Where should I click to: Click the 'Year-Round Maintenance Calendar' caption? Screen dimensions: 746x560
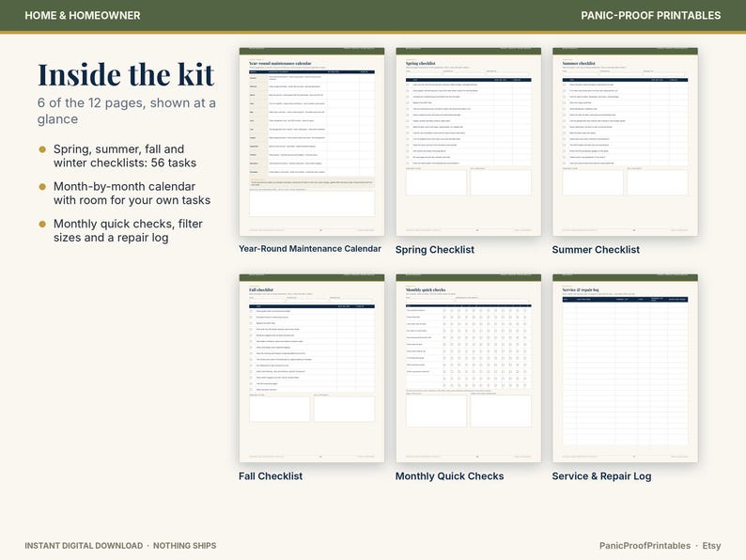310,249
